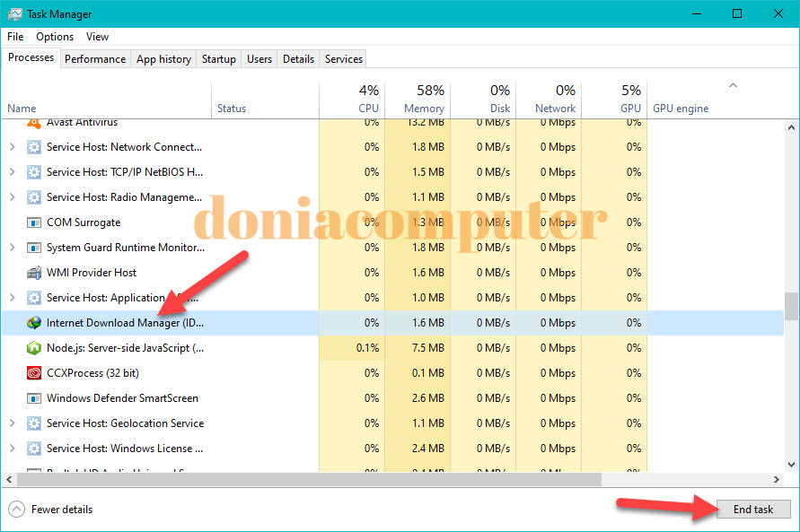
Task: Click the 7.5 MB memory value for Node.js
Action: tap(428, 348)
